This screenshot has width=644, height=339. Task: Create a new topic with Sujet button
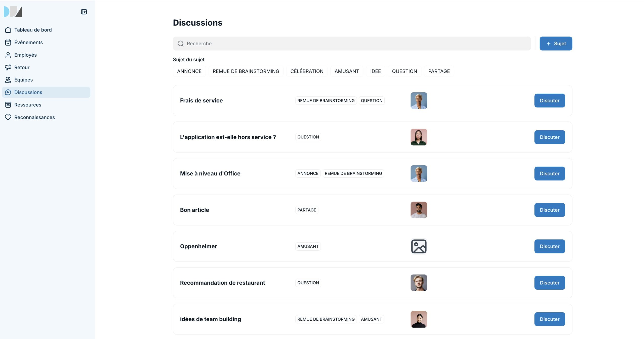[x=556, y=44]
